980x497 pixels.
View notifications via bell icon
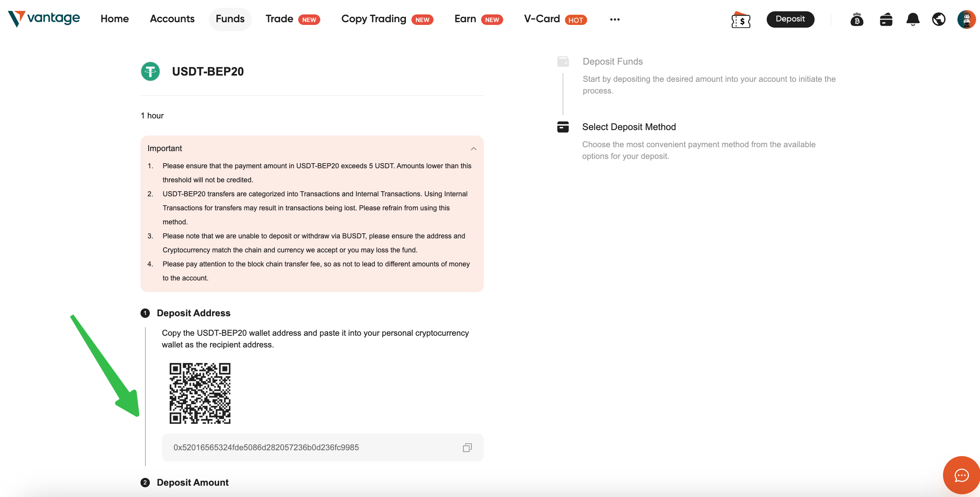(913, 19)
